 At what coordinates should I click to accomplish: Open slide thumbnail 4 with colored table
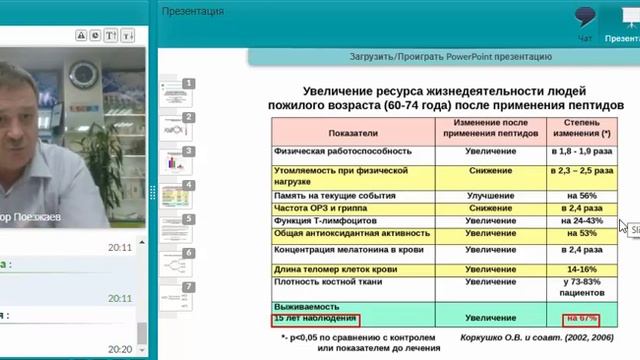177,195
